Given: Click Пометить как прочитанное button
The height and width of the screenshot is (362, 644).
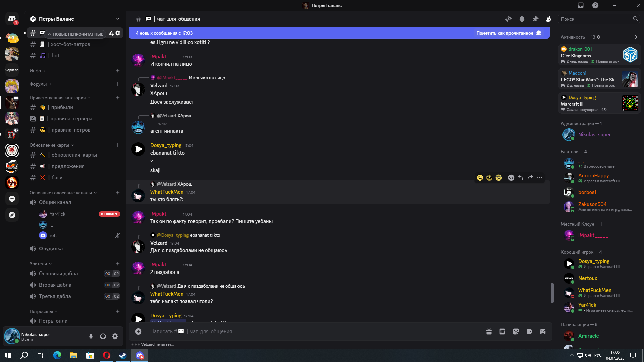Looking at the screenshot, I should click(x=509, y=33).
